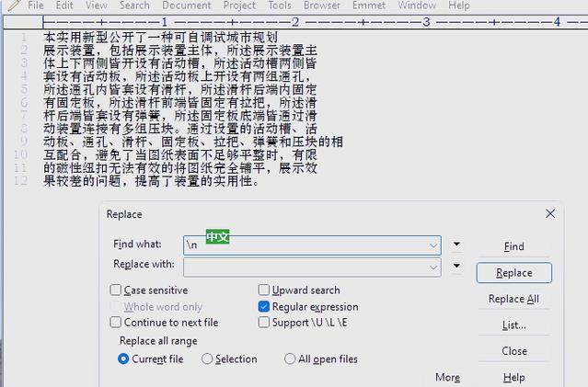Click the List... button
The image size is (588, 387).
point(513,325)
